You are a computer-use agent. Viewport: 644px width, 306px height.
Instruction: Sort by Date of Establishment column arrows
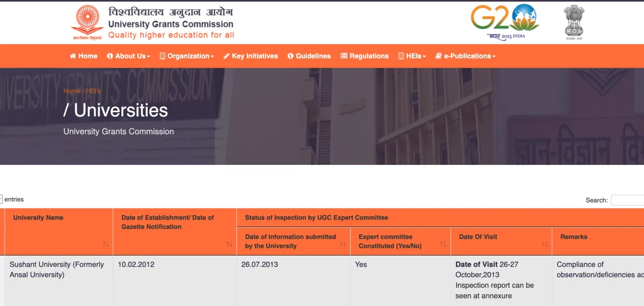coord(229,245)
